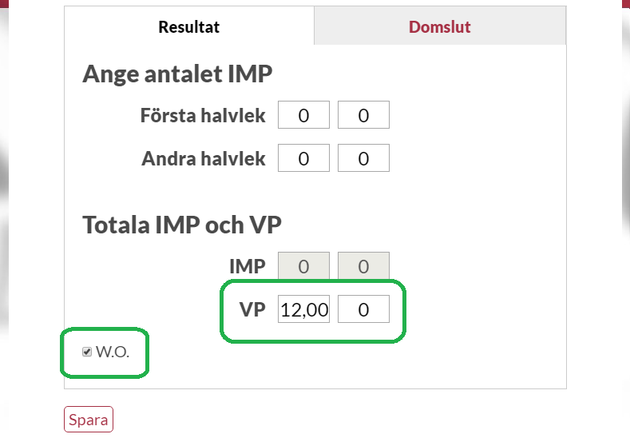The width and height of the screenshot is (630, 446).
Task: Open the Domslut tab
Action: [439, 27]
